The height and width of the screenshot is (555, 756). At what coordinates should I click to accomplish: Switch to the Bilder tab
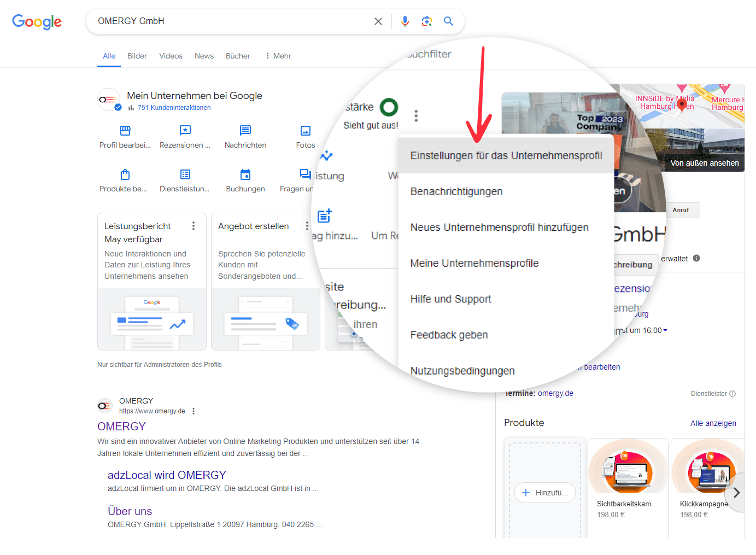pyautogui.click(x=137, y=56)
